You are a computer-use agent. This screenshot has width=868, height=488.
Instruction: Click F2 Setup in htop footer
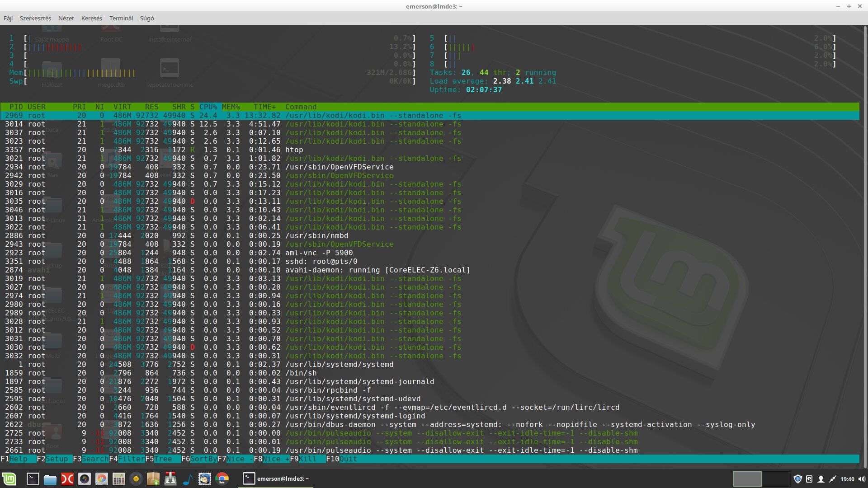(x=54, y=459)
